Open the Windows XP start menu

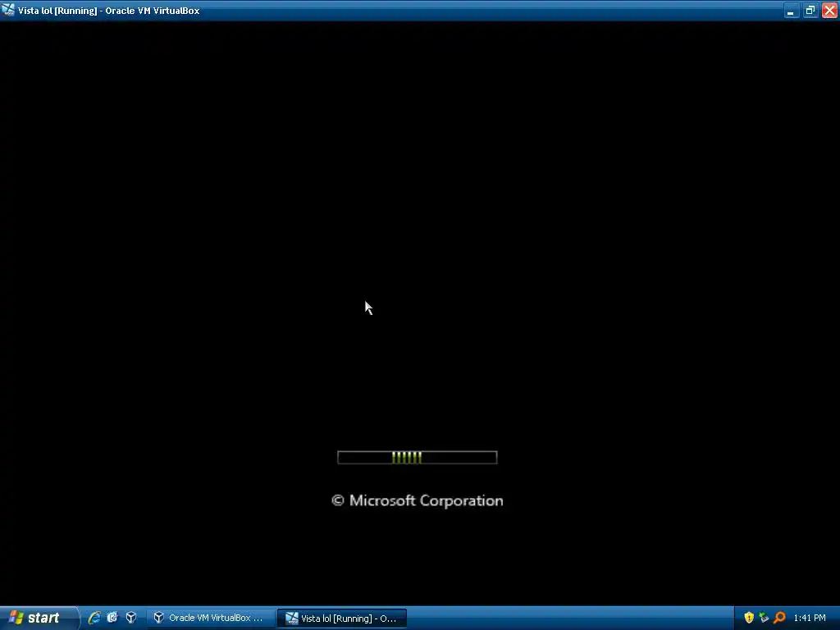tap(39, 618)
